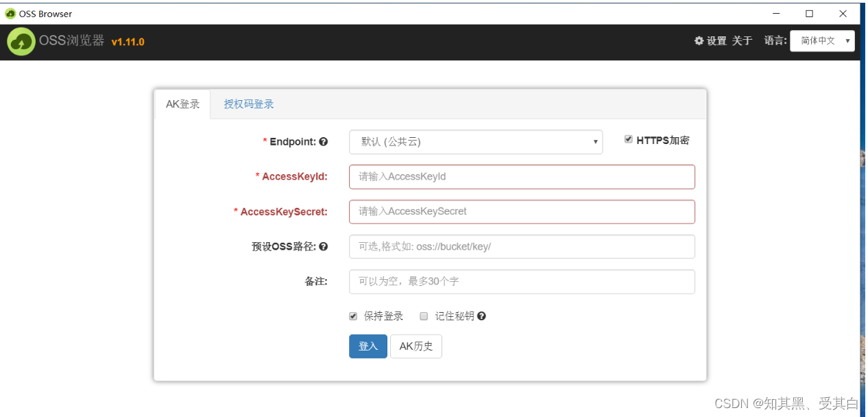Click the help icon beside 记住秘钥

482,316
